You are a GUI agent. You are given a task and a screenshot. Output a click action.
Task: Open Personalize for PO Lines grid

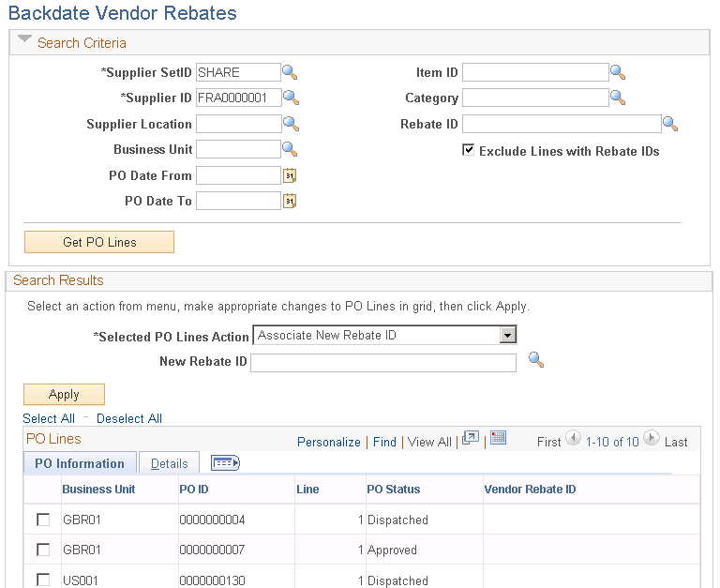pyautogui.click(x=329, y=442)
